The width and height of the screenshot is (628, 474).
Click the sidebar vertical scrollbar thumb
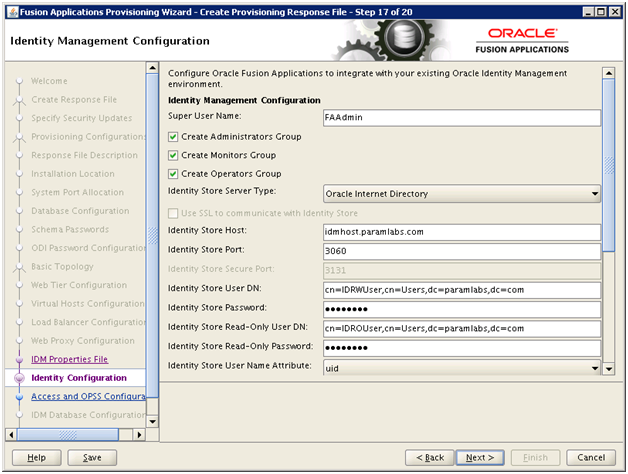[x=153, y=236]
